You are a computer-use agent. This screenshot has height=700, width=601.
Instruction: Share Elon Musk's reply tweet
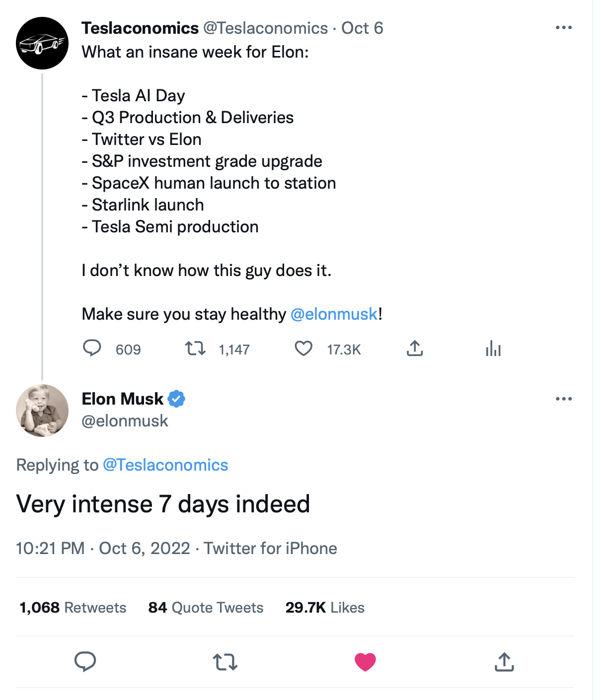point(504,662)
